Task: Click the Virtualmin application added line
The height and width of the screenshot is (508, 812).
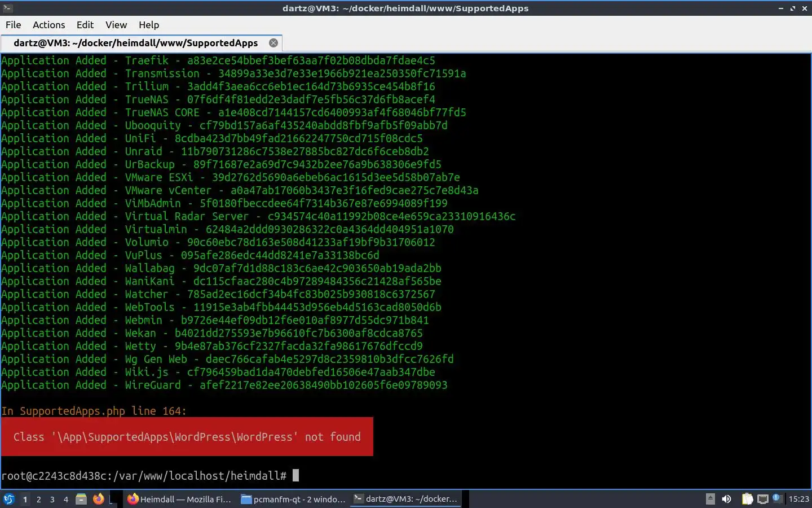Action: [227, 229]
